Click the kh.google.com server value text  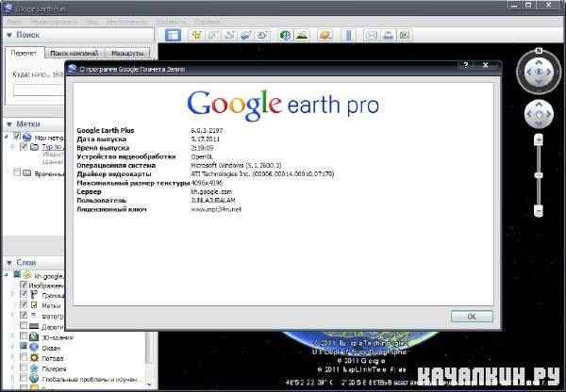(x=211, y=192)
